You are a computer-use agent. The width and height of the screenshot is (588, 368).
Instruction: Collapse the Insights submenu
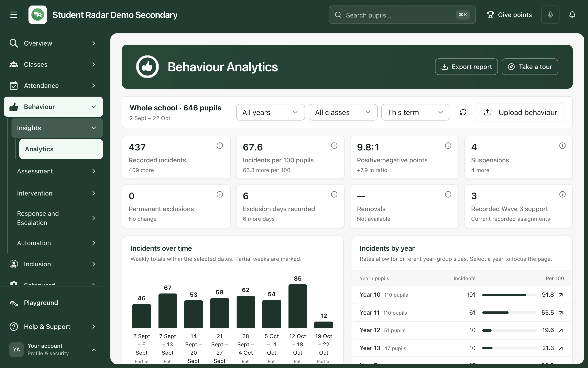57,128
